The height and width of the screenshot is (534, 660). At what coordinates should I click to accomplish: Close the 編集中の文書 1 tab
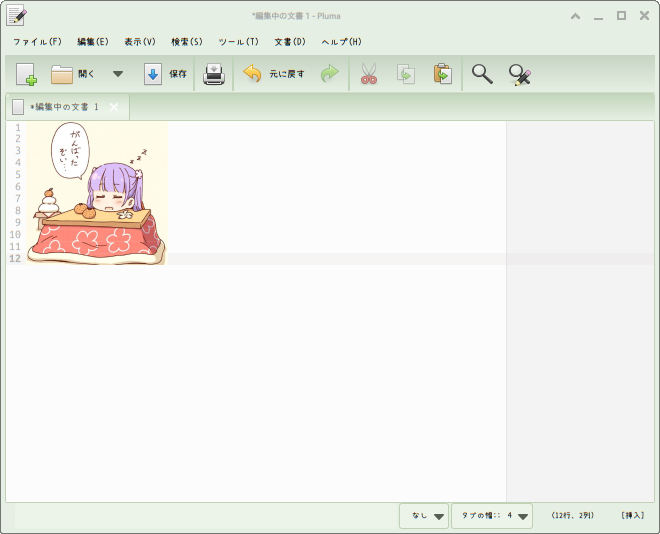click(x=114, y=107)
